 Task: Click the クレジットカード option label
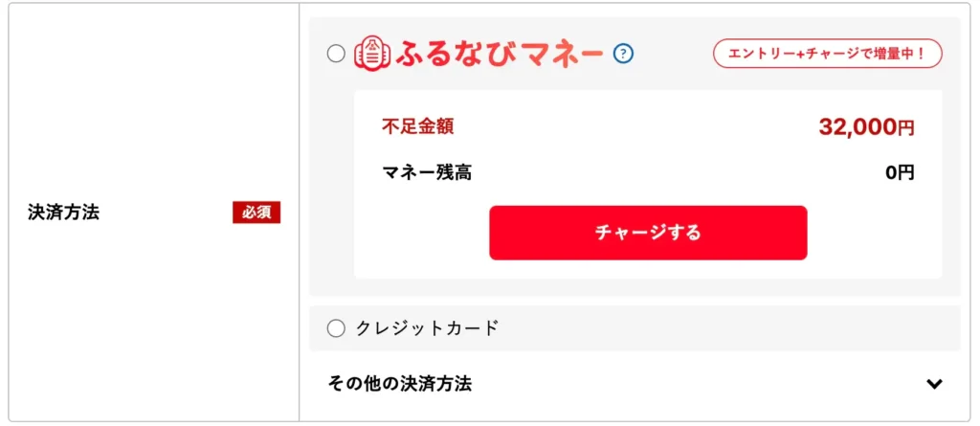(x=427, y=328)
